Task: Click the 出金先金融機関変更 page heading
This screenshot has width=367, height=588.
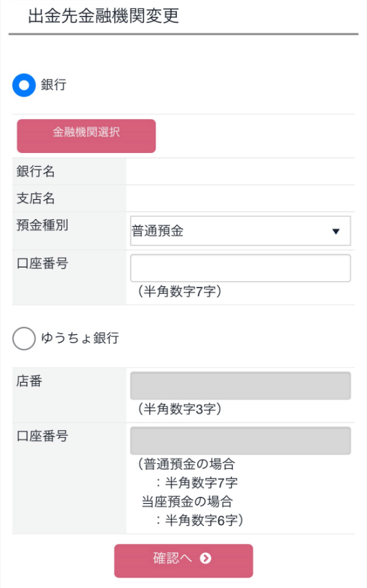Action: tap(103, 16)
